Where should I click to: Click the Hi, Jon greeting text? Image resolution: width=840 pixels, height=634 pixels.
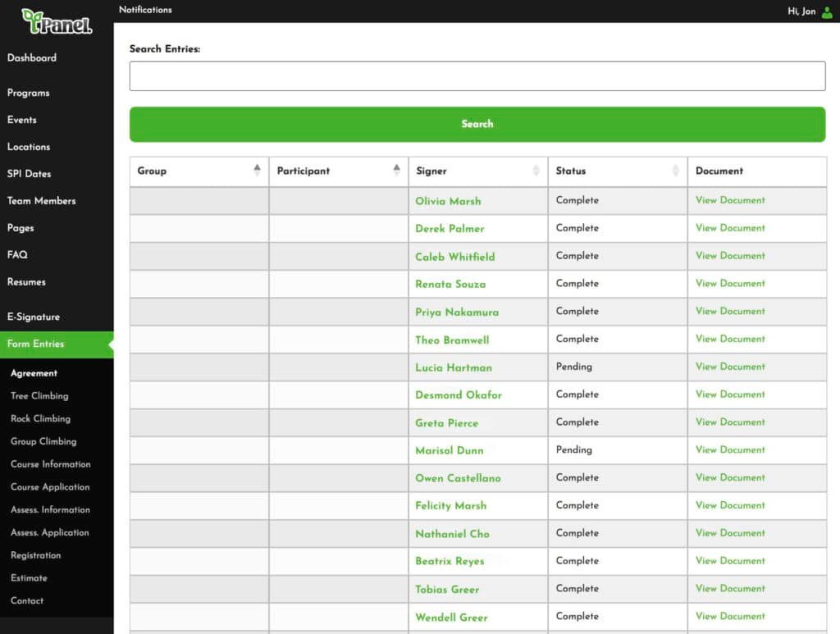pos(801,11)
